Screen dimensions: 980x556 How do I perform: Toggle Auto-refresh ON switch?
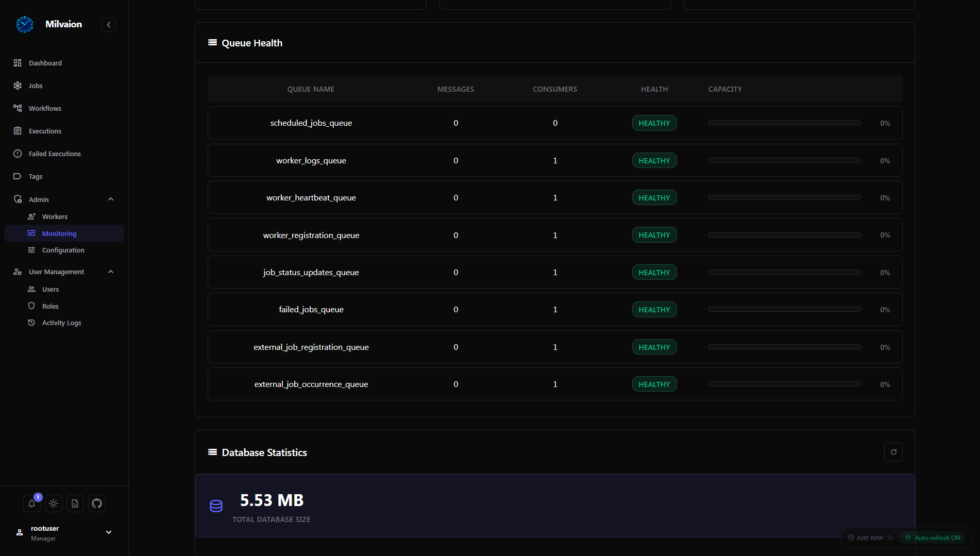tap(933, 537)
